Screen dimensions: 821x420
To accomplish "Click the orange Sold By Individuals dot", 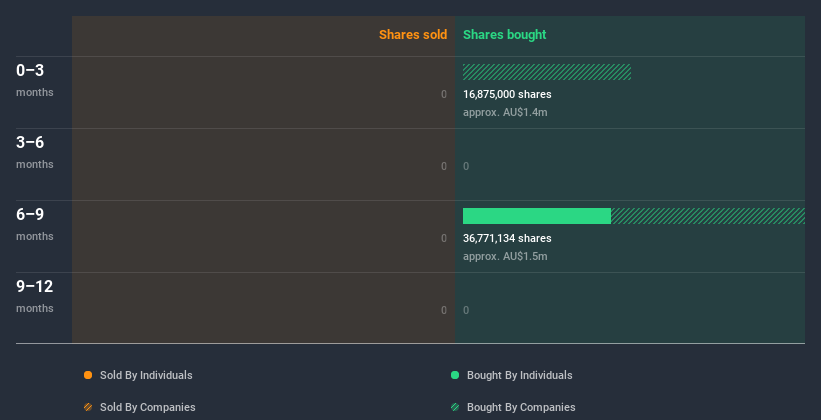I will point(88,375).
